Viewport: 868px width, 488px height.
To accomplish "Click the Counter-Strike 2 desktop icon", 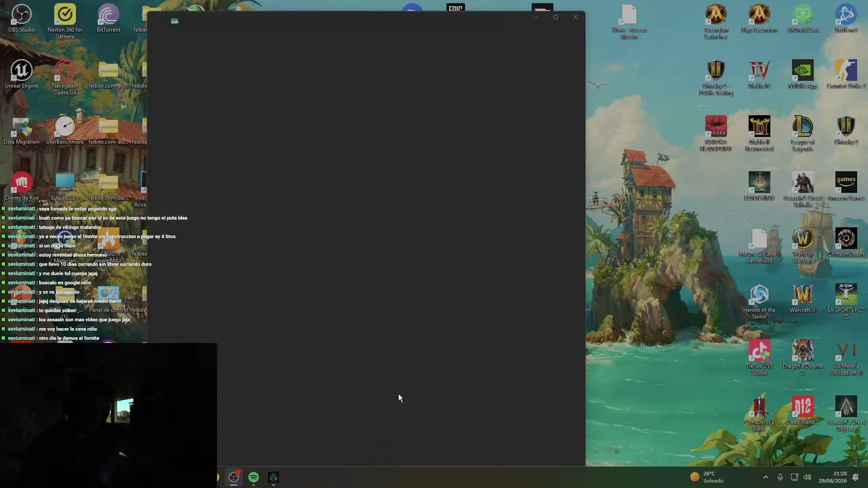I will [846, 74].
